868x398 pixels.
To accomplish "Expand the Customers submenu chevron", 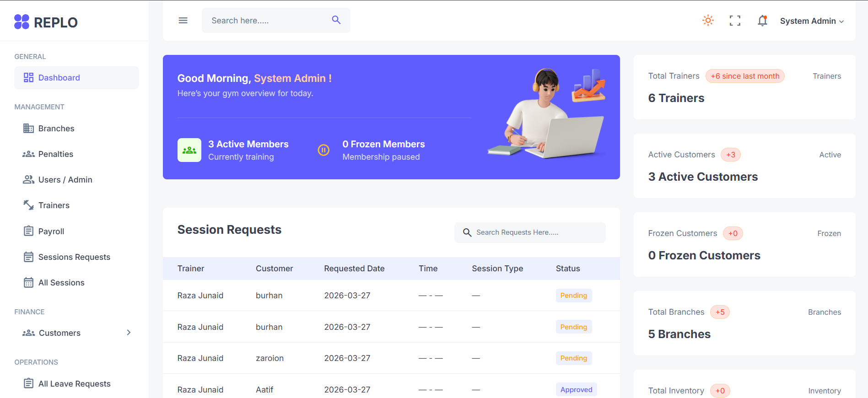I will pos(129,333).
